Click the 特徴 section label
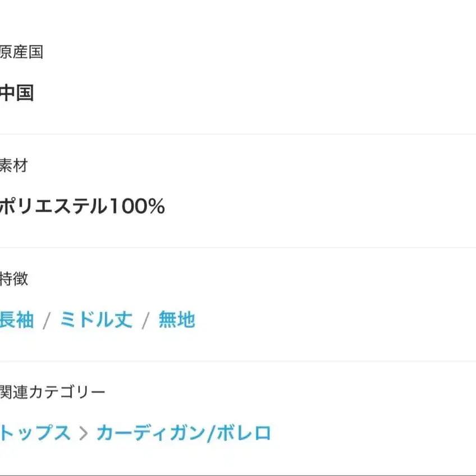The image size is (476, 476). click(x=14, y=279)
